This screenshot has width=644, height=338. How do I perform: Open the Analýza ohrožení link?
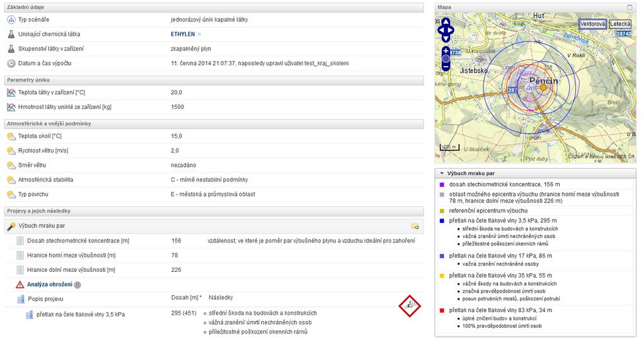click(x=50, y=284)
